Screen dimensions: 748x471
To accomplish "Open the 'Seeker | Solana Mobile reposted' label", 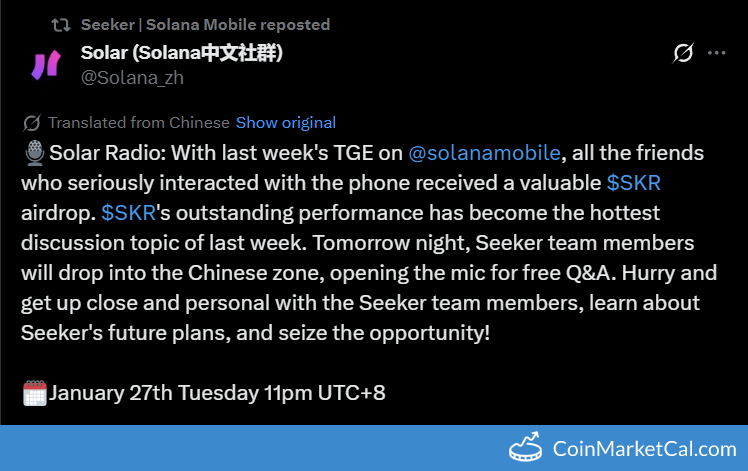I will (x=205, y=24).
